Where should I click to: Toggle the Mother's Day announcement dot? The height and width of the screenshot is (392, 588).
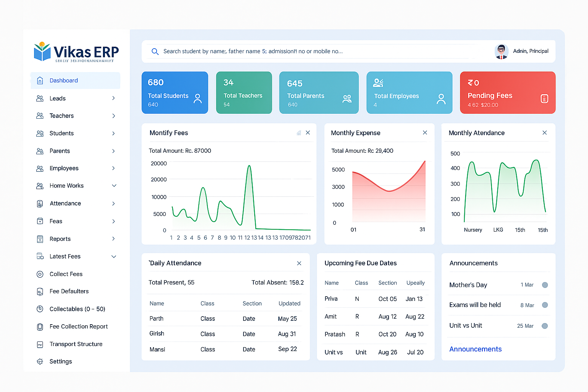[545, 285]
